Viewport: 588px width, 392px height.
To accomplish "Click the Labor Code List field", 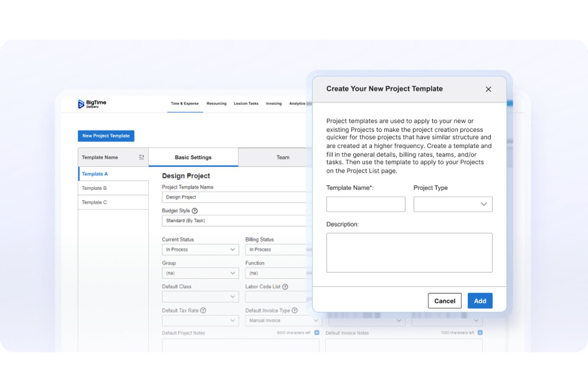I will (x=276, y=297).
